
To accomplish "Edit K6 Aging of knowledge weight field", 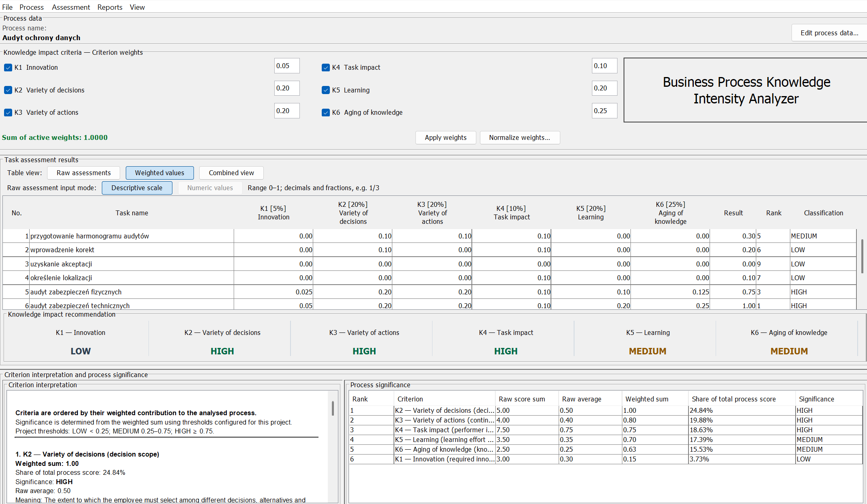I will point(605,111).
